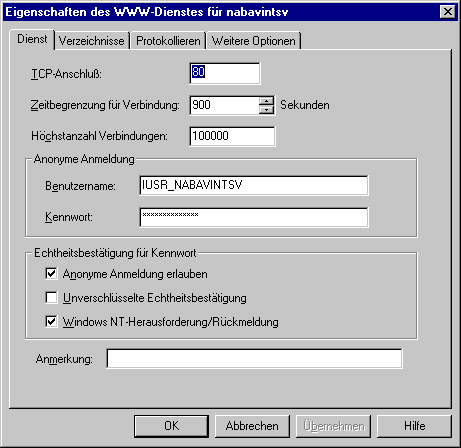Select the Dienst tab
Screen dimensions: 461x448
click(32, 39)
